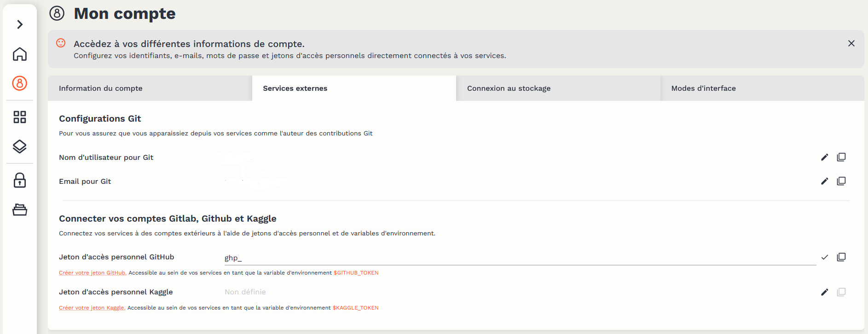Viewport: 868px width, 334px height.
Task: Dismiss the account information banner
Action: point(851,43)
